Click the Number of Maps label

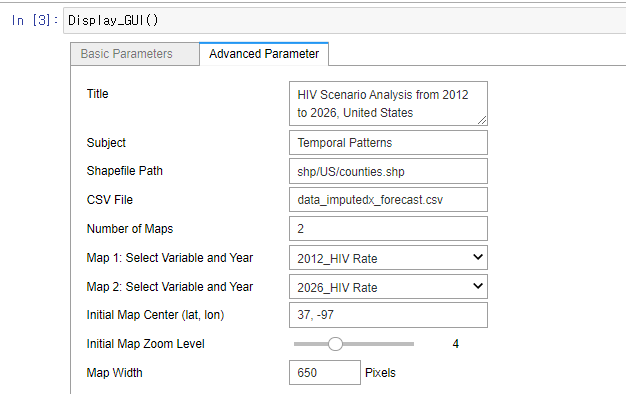(130, 229)
